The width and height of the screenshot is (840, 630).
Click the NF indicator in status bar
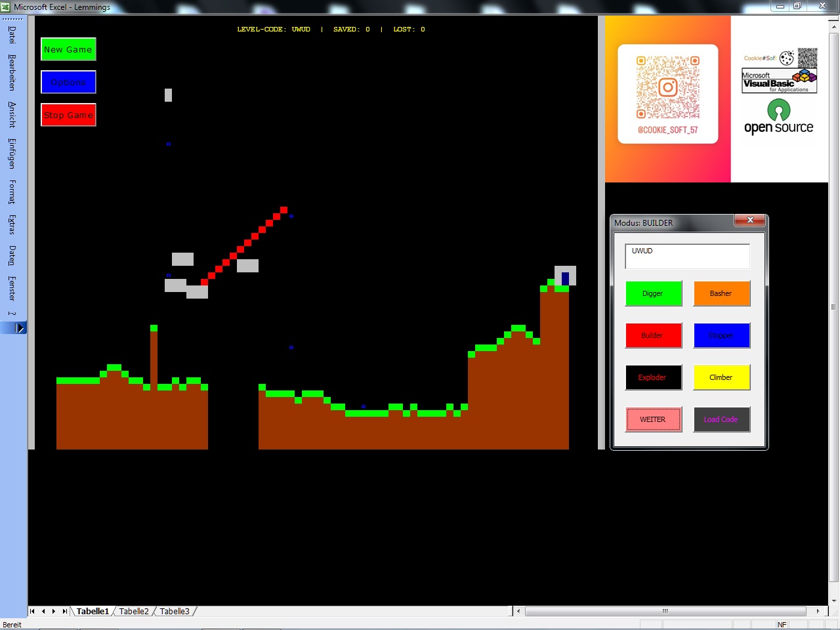click(782, 625)
